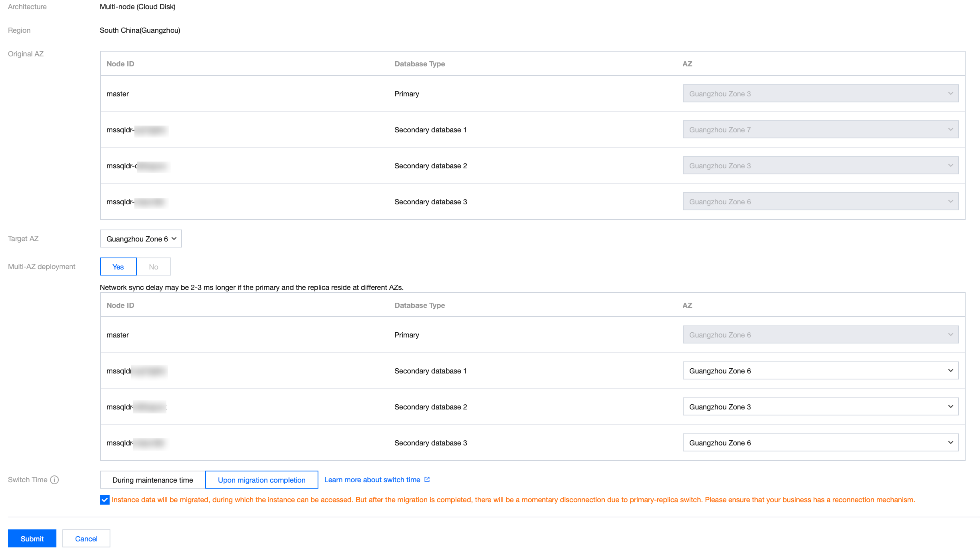Open the target AZ dropdown for Secondary database 1
Image resolution: width=980 pixels, height=551 pixels.
coord(820,371)
